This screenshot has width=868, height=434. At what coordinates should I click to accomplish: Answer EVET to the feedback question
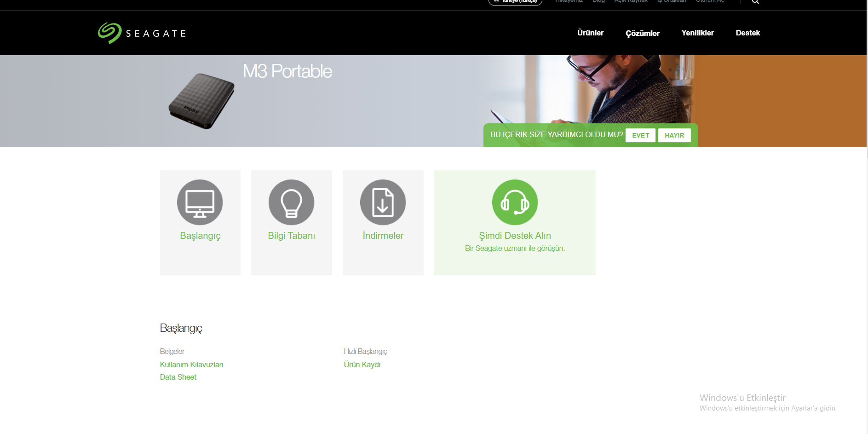641,135
